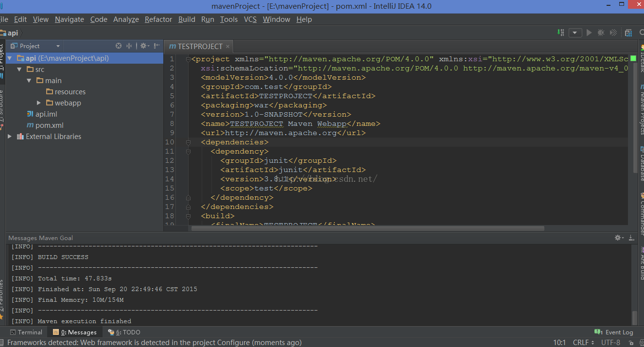Open the run configuration dropdown
This screenshot has height=347, width=644.
pyautogui.click(x=575, y=33)
